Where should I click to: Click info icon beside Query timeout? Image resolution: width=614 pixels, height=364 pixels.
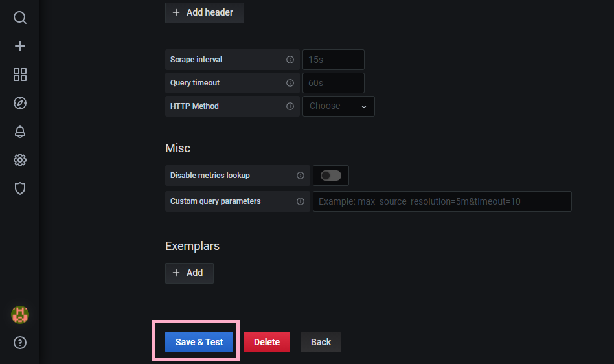(290, 83)
